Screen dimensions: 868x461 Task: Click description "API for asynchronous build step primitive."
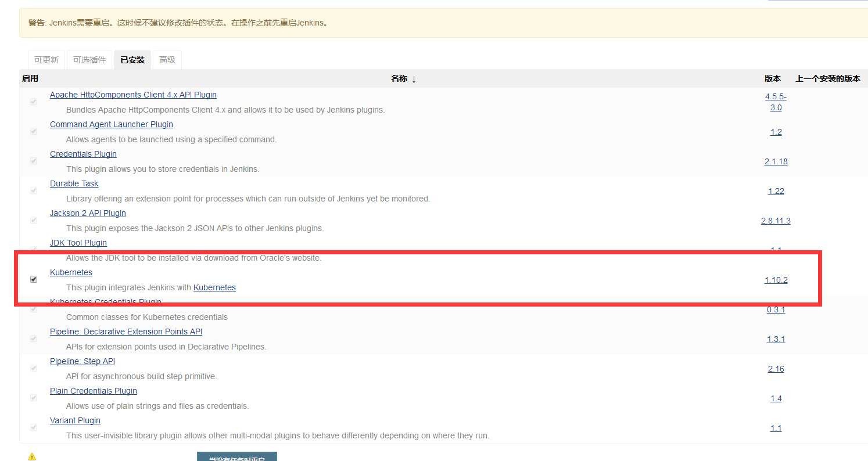(x=141, y=376)
